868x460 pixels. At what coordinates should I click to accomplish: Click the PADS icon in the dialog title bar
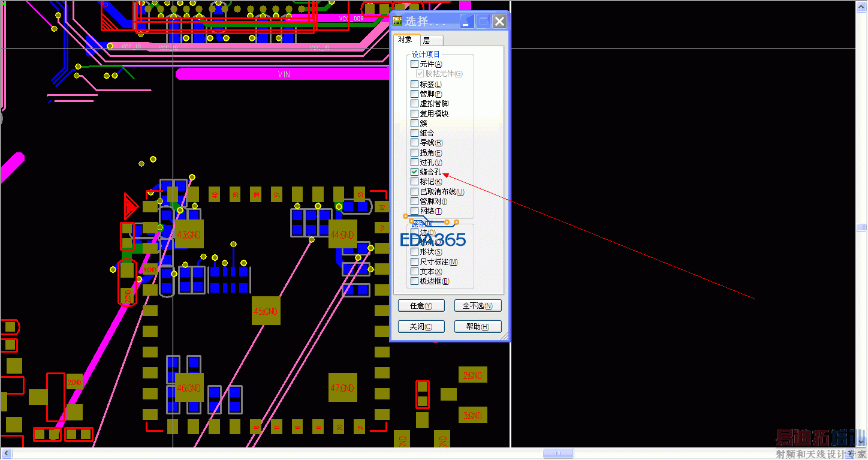pos(397,22)
